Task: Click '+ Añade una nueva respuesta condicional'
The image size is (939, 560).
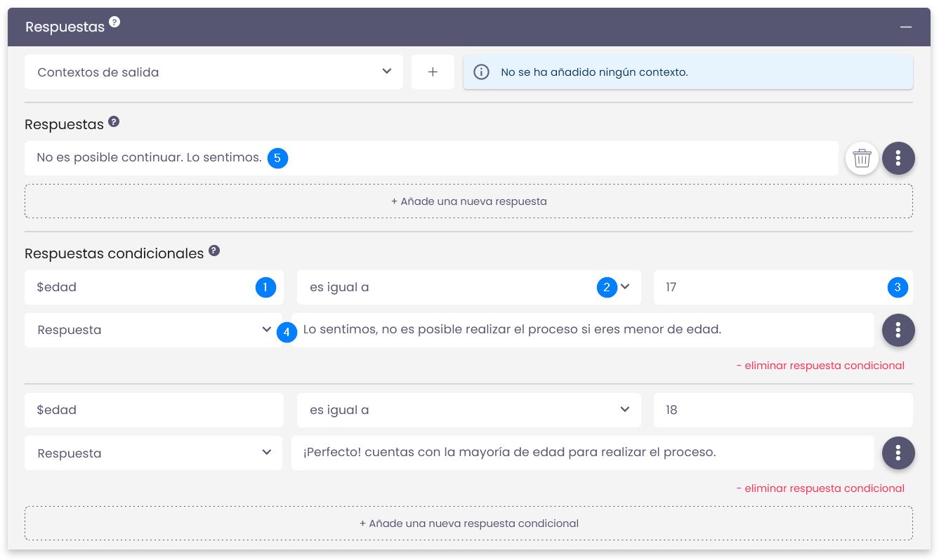Action: pos(468,524)
